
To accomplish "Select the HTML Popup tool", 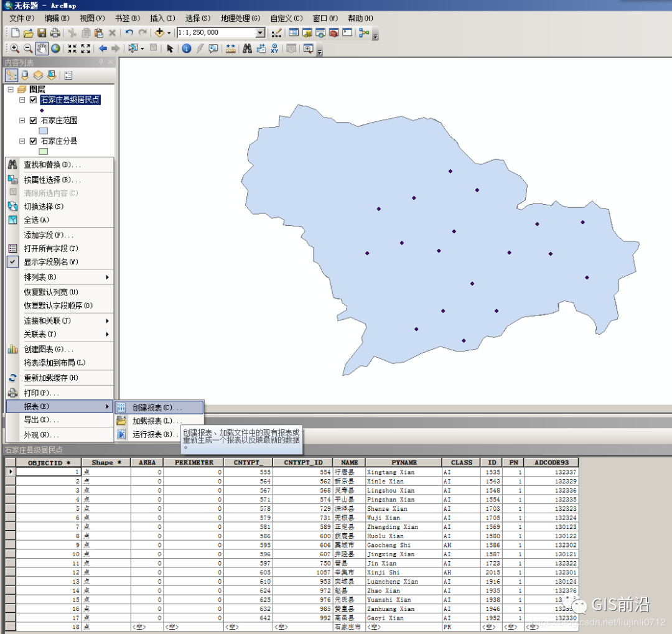I will click(x=213, y=49).
